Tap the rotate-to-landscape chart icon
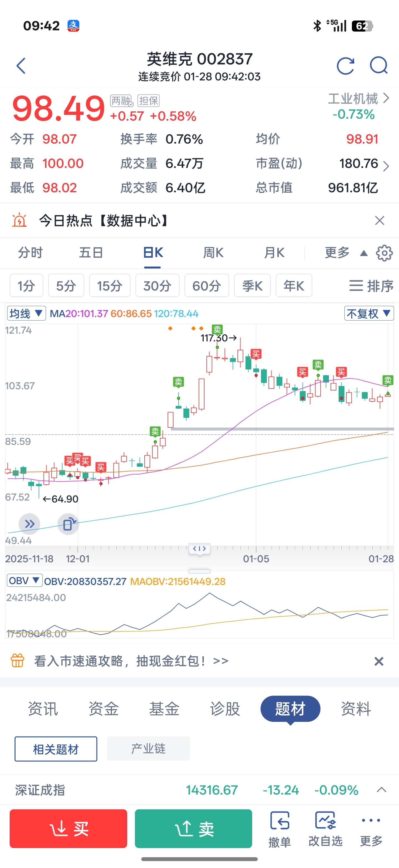 pos(68,524)
